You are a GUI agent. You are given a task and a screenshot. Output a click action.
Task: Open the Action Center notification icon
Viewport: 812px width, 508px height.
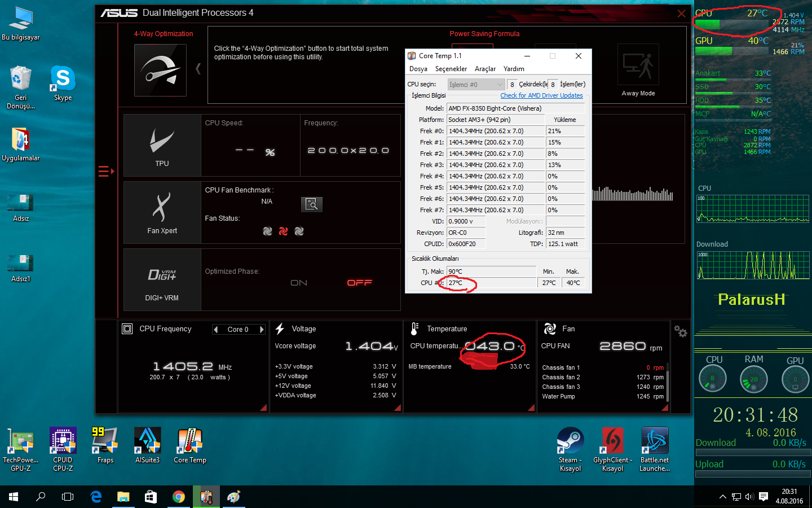coord(764,497)
